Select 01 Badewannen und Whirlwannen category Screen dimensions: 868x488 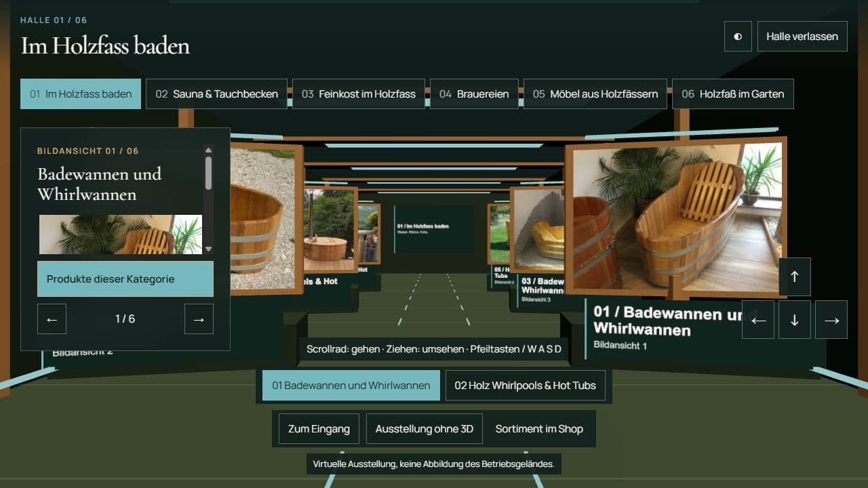(x=351, y=386)
